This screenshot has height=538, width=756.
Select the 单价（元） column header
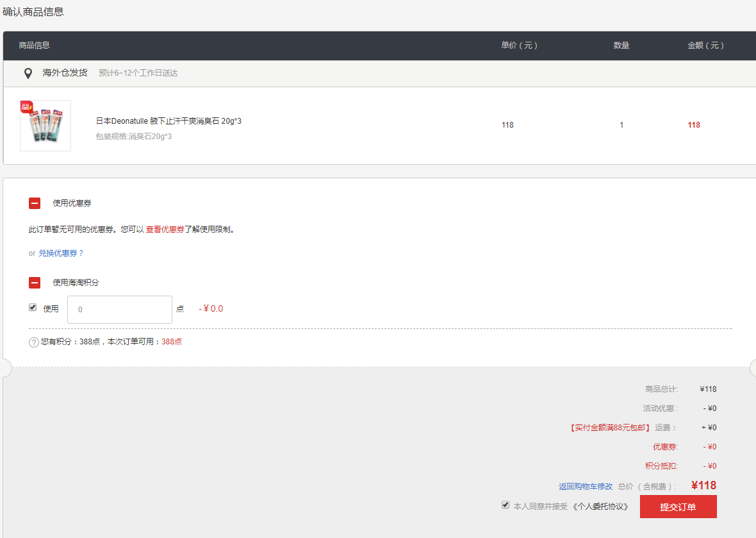pyautogui.click(x=519, y=46)
